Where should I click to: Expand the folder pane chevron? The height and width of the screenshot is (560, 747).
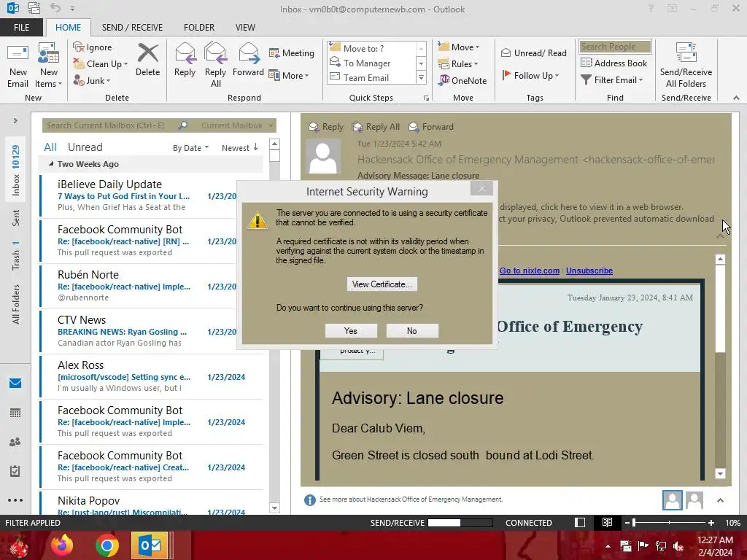15,120
